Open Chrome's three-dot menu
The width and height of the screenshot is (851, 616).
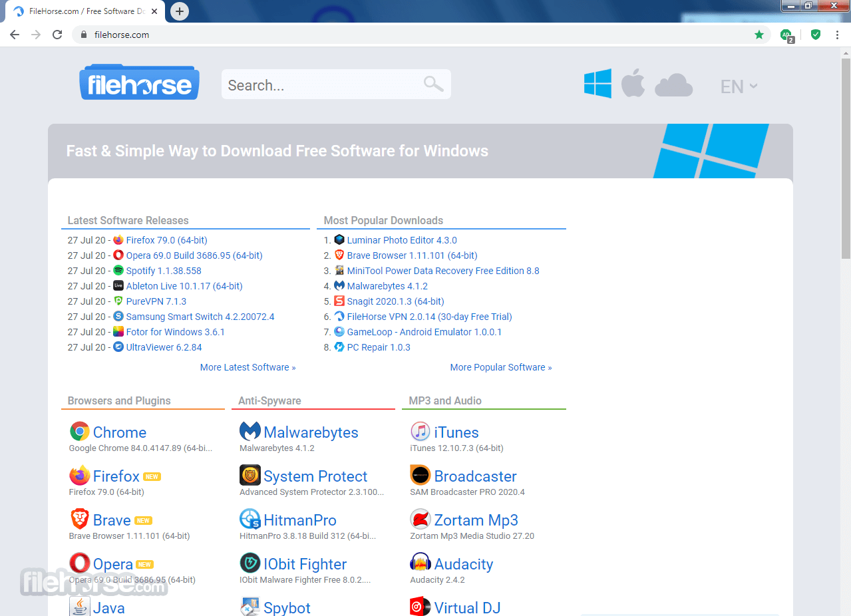pyautogui.click(x=837, y=35)
